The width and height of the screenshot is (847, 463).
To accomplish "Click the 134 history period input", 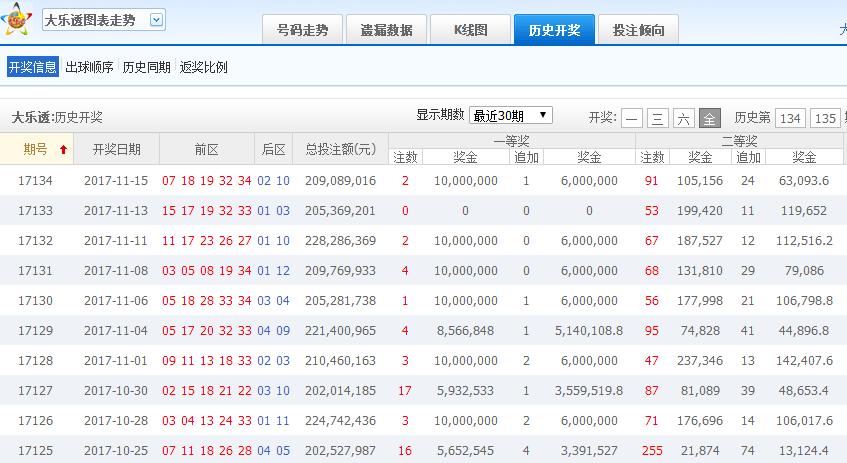I will pyautogui.click(x=790, y=118).
